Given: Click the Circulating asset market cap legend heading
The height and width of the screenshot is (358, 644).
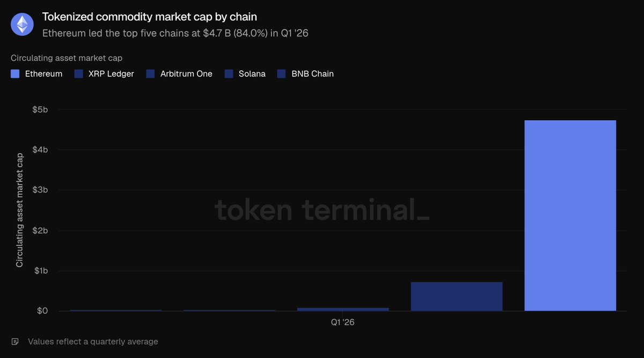Looking at the screenshot, I should click(67, 58).
